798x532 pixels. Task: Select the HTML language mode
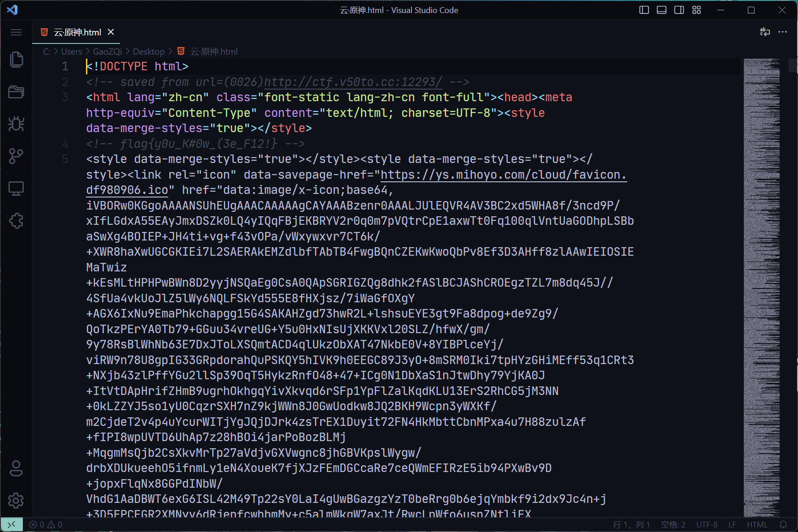(757, 524)
